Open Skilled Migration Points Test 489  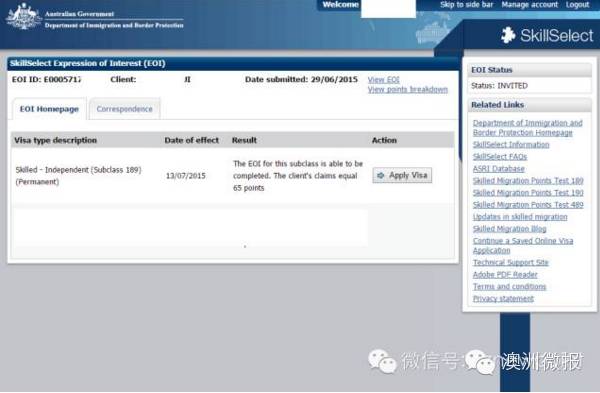(528, 205)
